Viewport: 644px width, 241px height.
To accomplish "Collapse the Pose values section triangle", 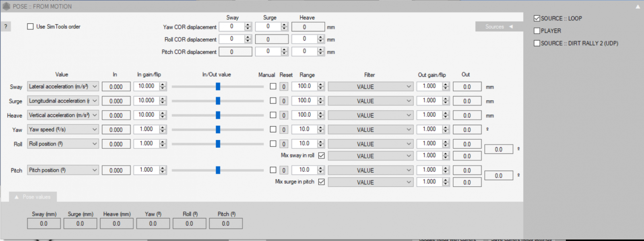I will tap(17, 197).
